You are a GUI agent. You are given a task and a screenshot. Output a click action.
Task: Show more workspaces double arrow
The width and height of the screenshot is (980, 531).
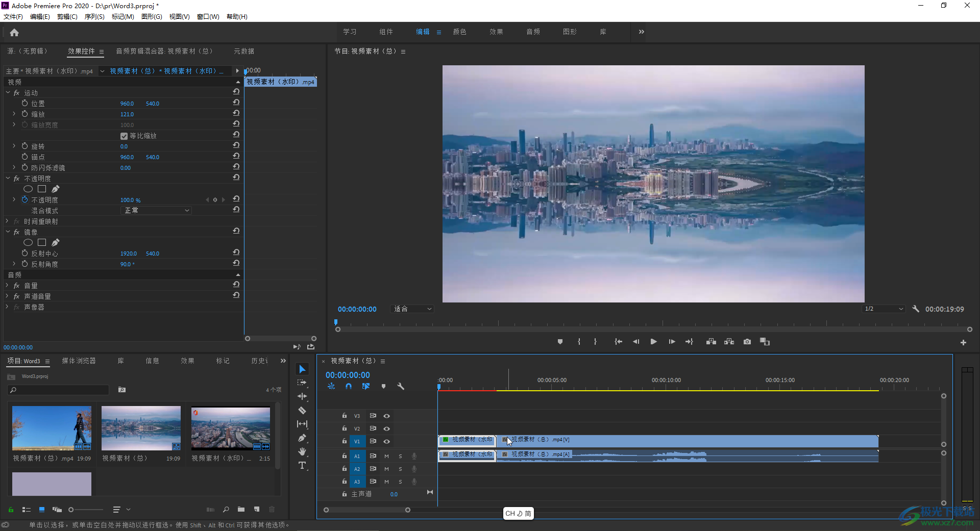coord(642,32)
